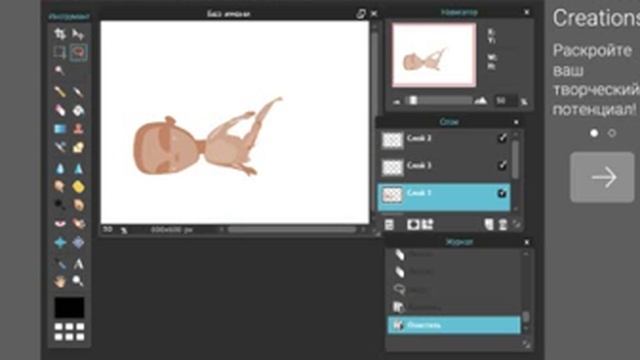The image size is (640, 360).
Task: Select the Clone Stamp tool
Action: [78, 129]
